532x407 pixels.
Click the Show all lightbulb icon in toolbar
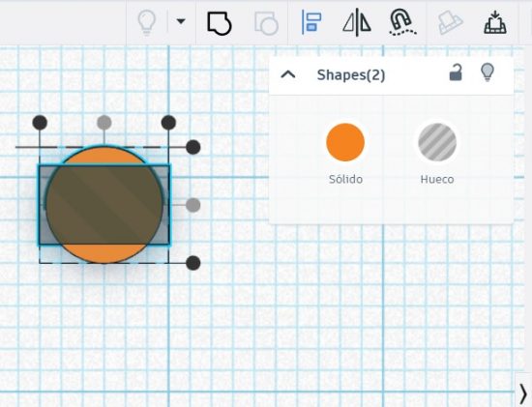pos(147,22)
